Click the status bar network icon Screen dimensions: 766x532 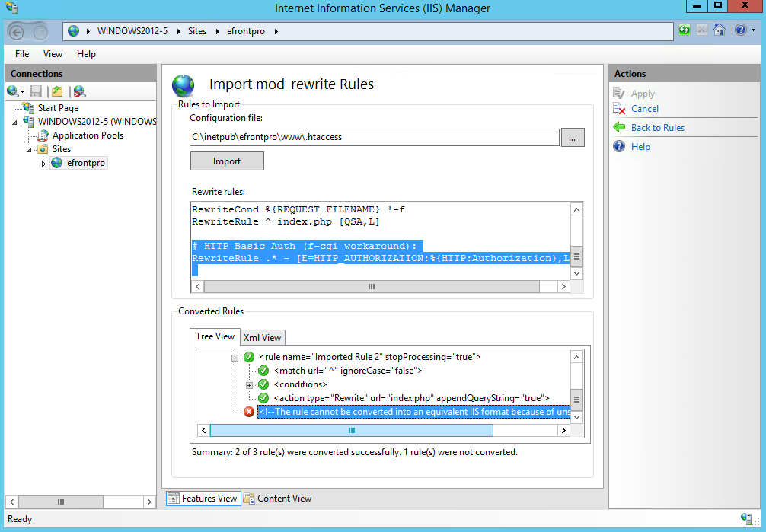point(746,519)
